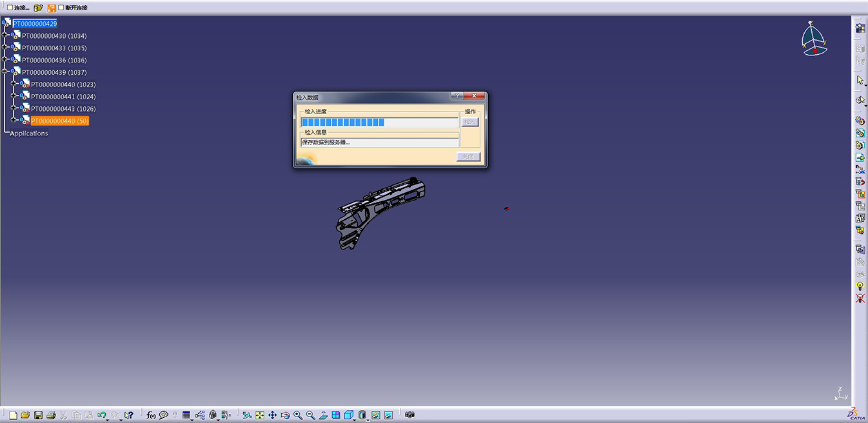Click the 关闭 button in dialog
The image size is (868, 423).
469,157
